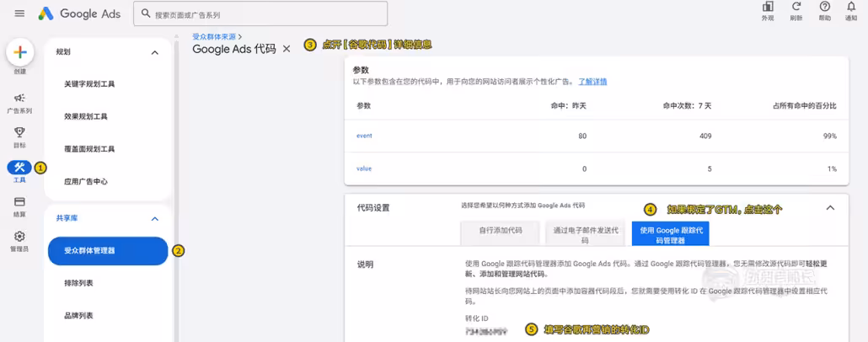Select 使用 Google 跟踪代码管理器 tab
Image resolution: width=868 pixels, height=342 pixels.
tap(670, 234)
